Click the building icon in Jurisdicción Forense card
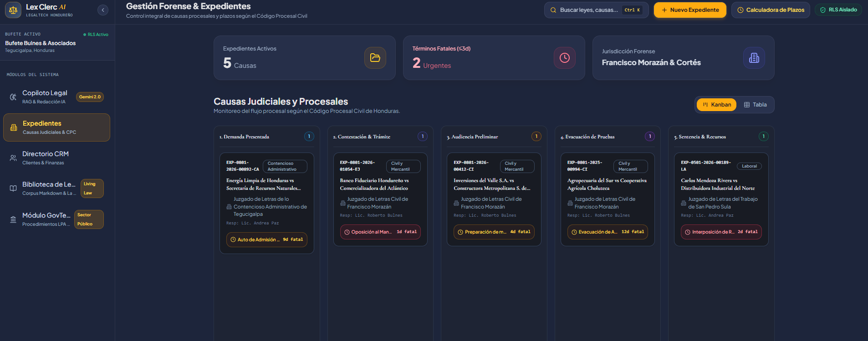This screenshot has width=868, height=341. point(754,58)
